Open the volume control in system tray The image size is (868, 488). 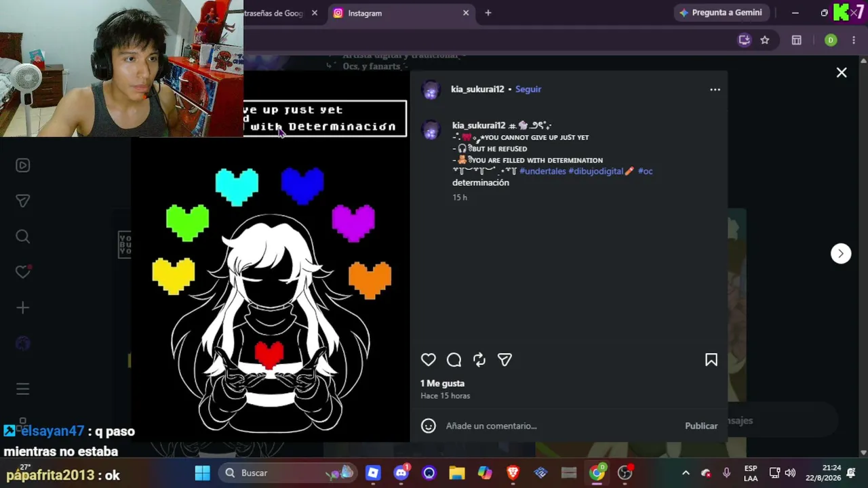pyautogui.click(x=790, y=473)
